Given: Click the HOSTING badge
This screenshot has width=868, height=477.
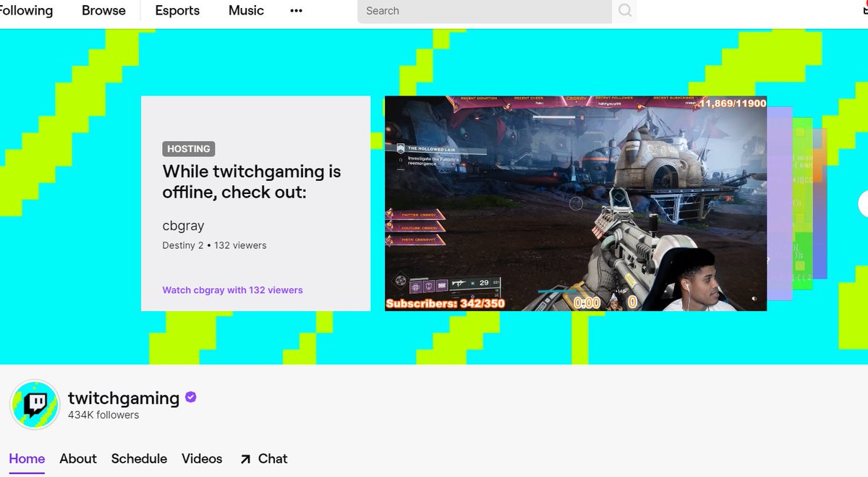Looking at the screenshot, I should click(x=189, y=149).
